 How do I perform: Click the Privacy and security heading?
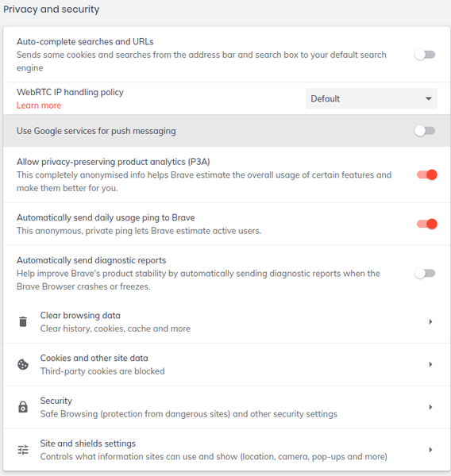click(52, 10)
